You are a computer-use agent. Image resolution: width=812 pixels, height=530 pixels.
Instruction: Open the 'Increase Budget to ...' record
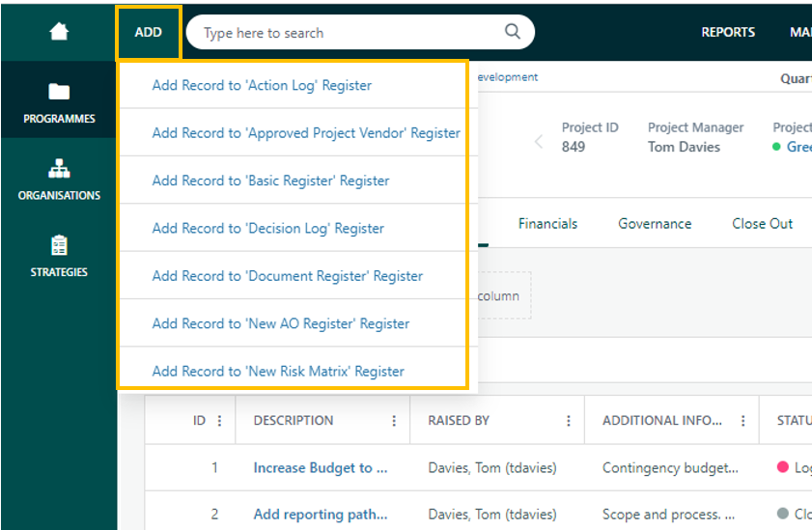tap(320, 468)
